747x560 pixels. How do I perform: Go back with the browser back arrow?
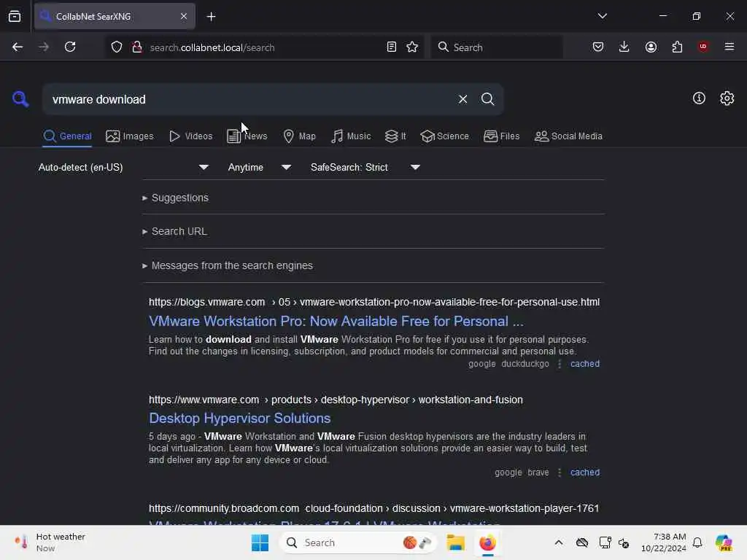tap(18, 47)
